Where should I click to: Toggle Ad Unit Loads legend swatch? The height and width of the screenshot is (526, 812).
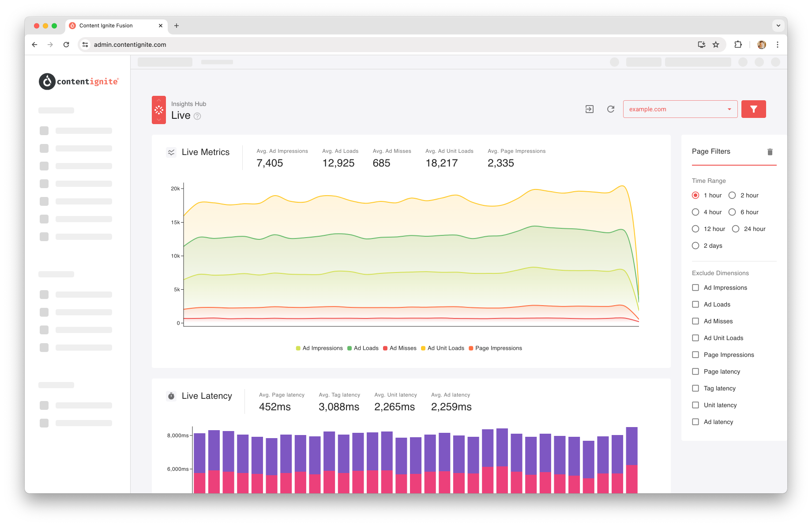pyautogui.click(x=423, y=348)
